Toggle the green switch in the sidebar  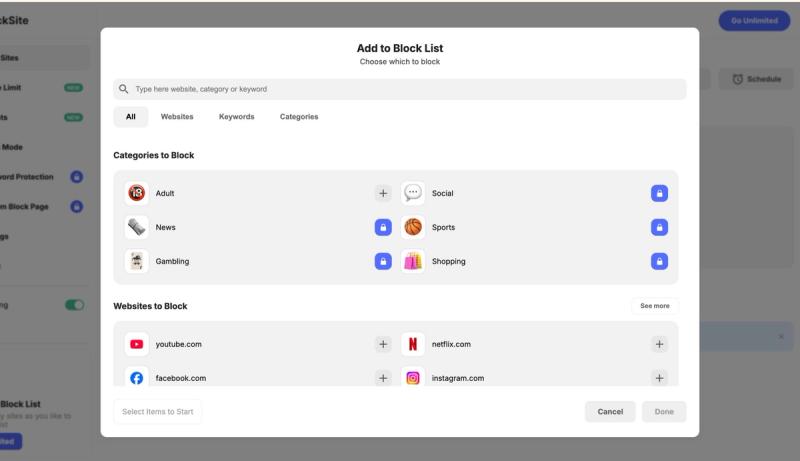(x=74, y=305)
